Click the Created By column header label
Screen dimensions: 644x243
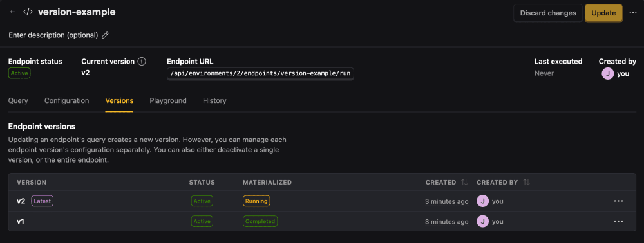[x=497, y=182]
